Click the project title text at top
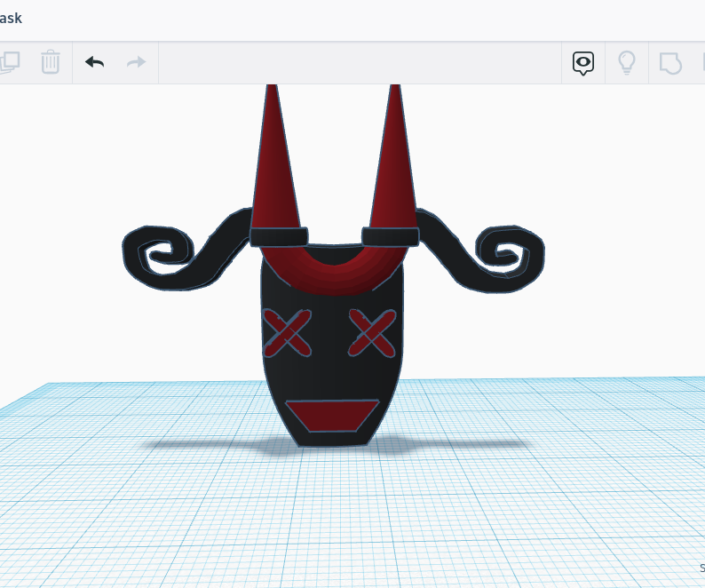 pyautogui.click(x=12, y=18)
